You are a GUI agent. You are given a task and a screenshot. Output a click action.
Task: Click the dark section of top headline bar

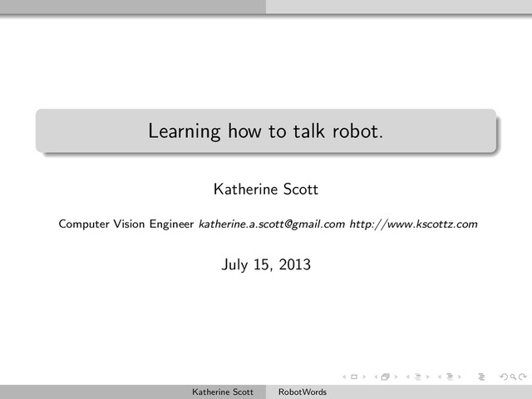click(133, 7)
